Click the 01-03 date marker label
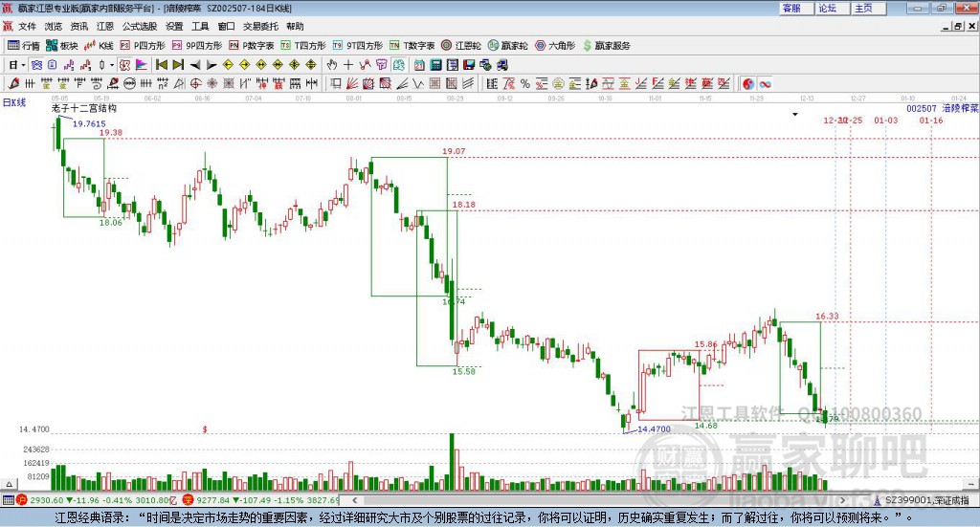The image size is (980, 527). point(885,120)
